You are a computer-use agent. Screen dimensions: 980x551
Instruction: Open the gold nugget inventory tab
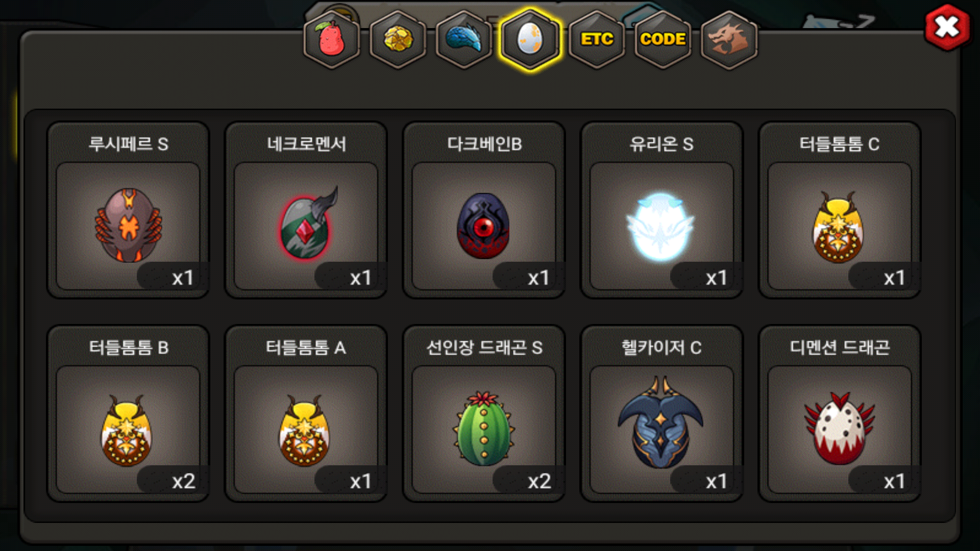pyautogui.click(x=398, y=40)
